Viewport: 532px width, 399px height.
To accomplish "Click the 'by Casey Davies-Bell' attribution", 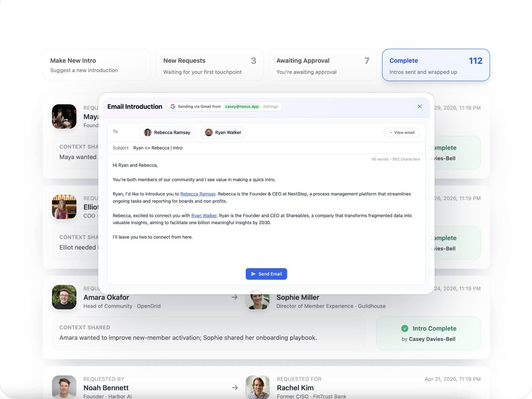I will pos(428,339).
